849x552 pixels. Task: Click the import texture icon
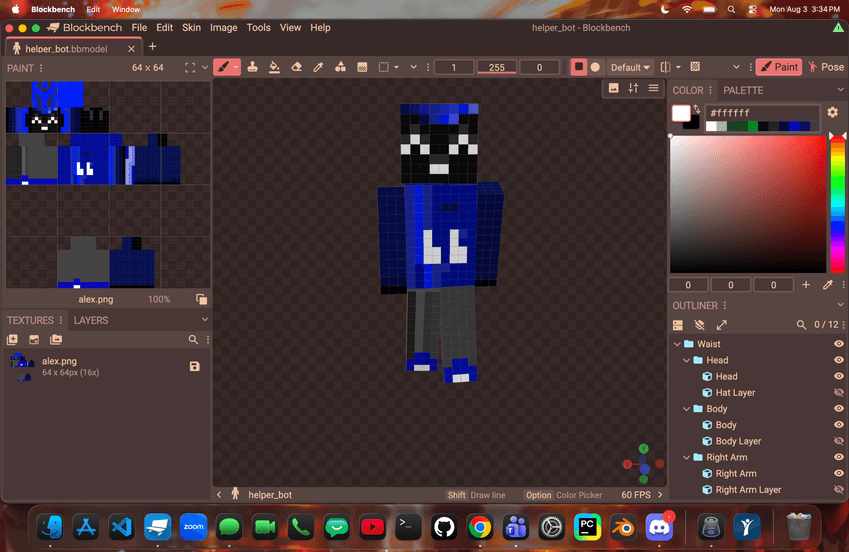coord(34,339)
